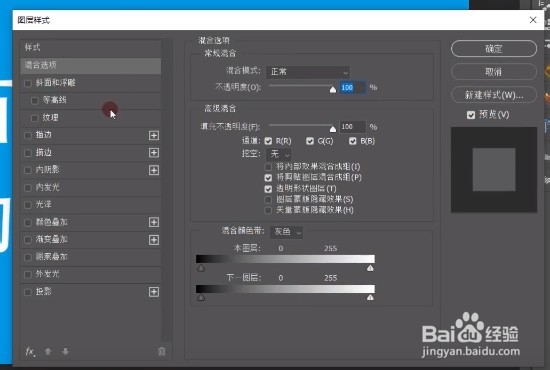Add another 内阴影 effect with its plus icon
The width and height of the screenshot is (550, 370).
pos(154,170)
